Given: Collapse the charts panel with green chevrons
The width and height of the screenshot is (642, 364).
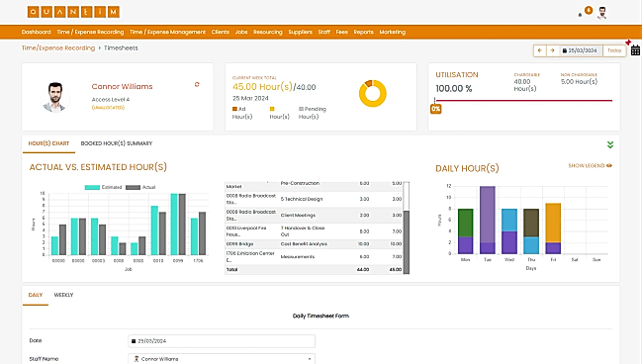Looking at the screenshot, I should click(x=610, y=144).
